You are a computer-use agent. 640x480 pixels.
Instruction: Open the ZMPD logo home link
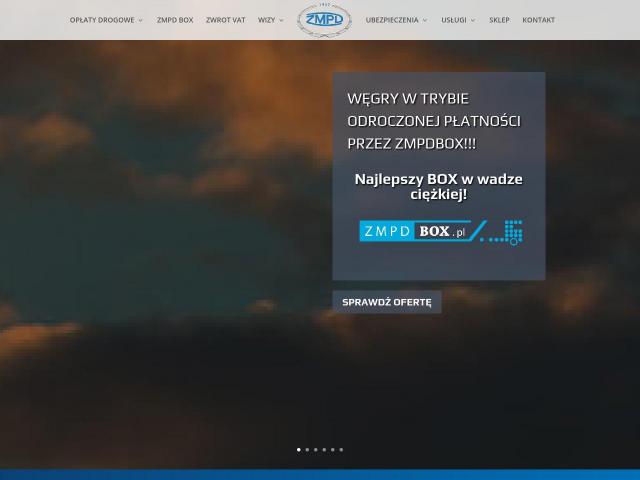coord(324,20)
